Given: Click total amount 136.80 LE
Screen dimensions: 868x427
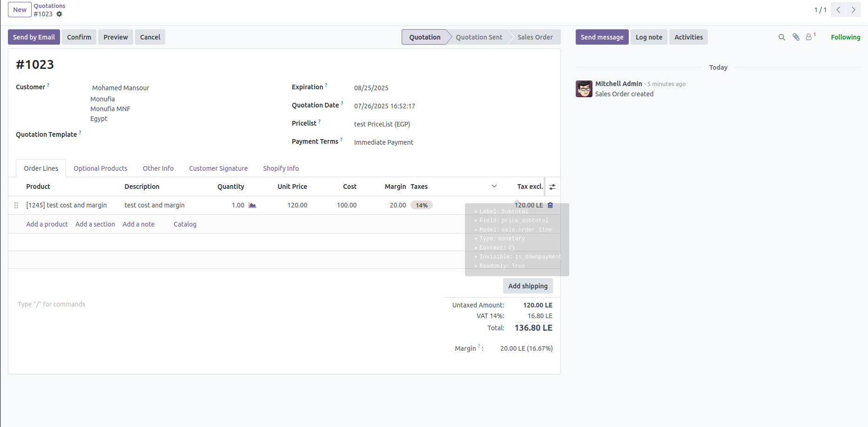Looking at the screenshot, I should coord(533,328).
